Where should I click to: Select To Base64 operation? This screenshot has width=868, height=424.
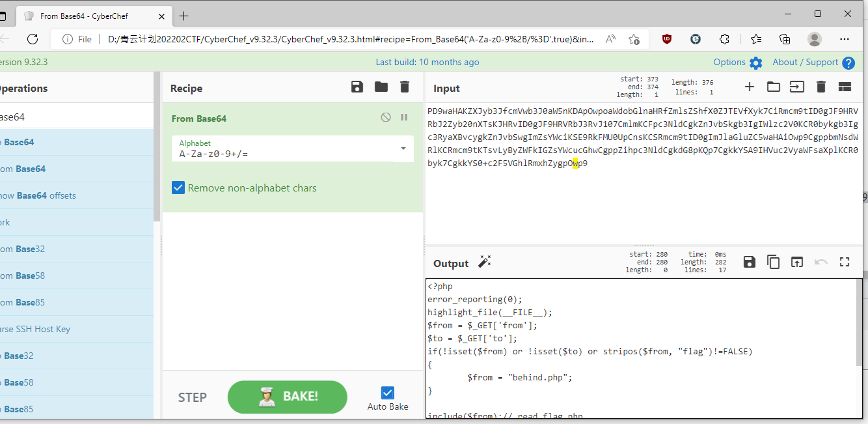76,142
